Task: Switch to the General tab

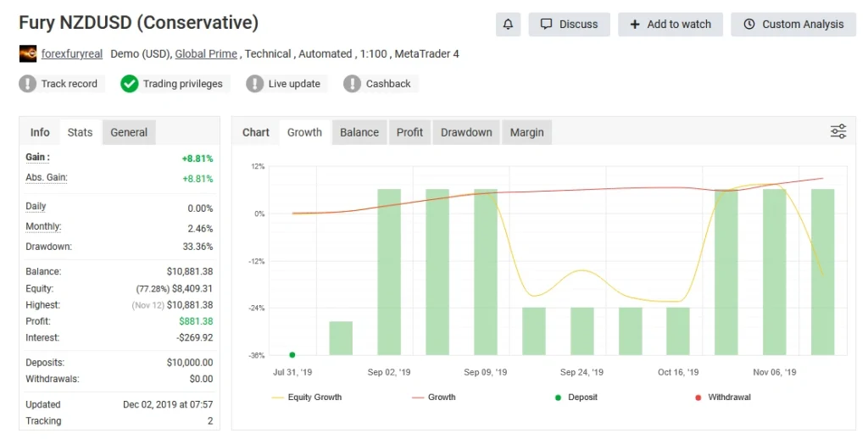Action: (129, 132)
